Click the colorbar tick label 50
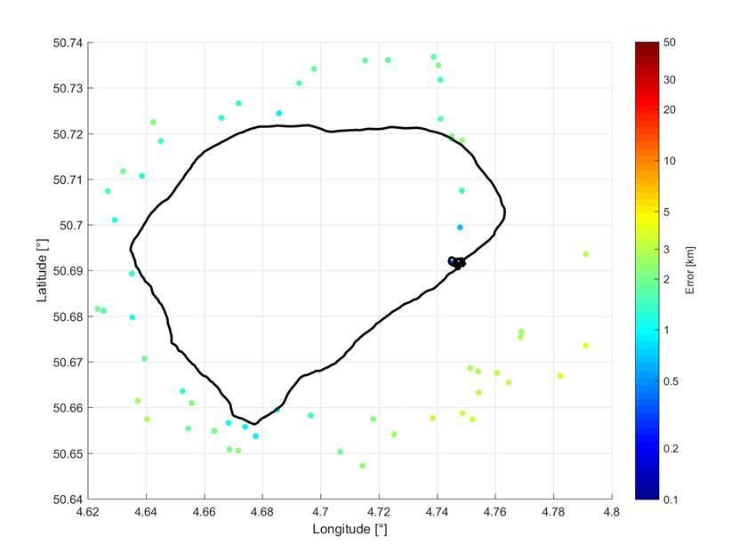Image resolution: width=747 pixels, height=560 pixels. click(x=670, y=43)
